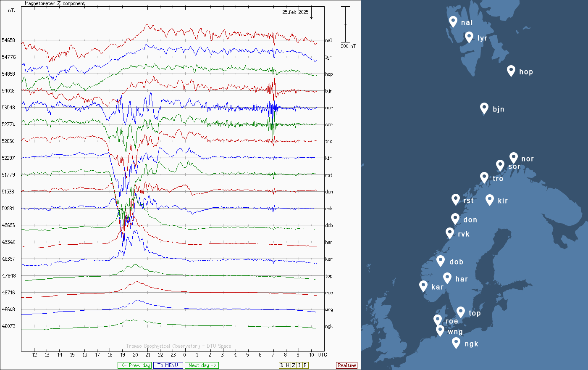Select the Z component view
Screen dimensions: 588x370
click(294, 365)
